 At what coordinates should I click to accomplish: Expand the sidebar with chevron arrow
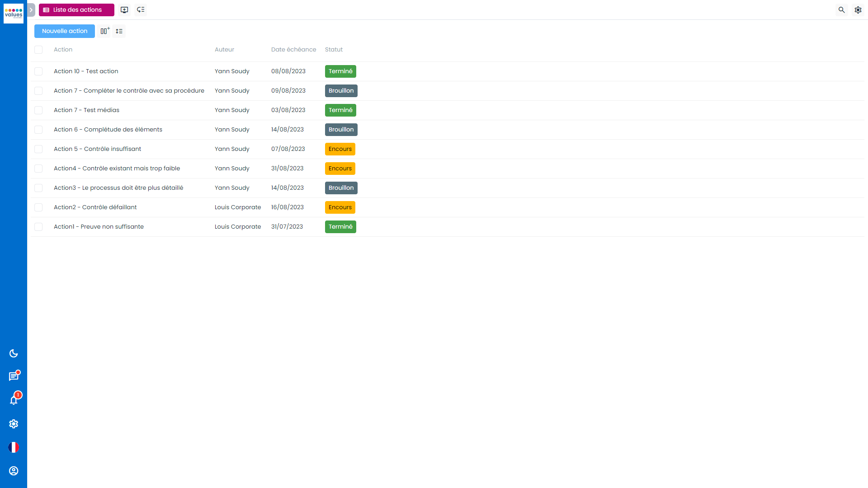pos(31,10)
